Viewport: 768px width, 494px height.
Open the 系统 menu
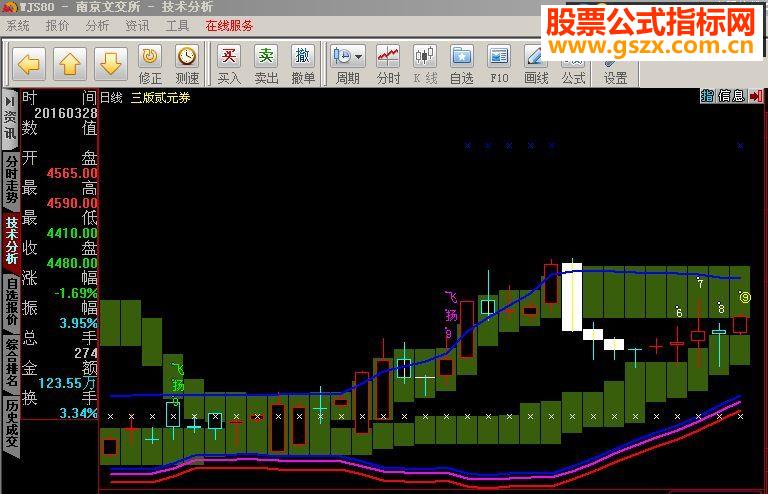click(18, 25)
